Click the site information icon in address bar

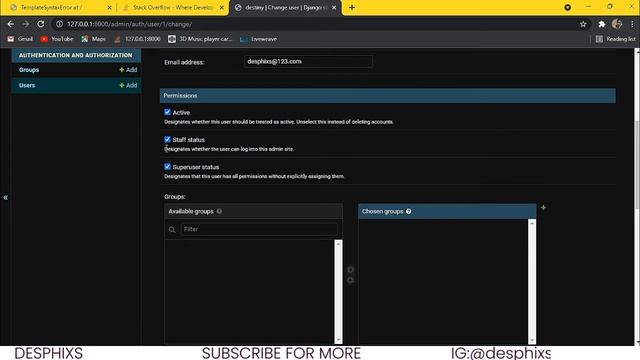point(59,24)
